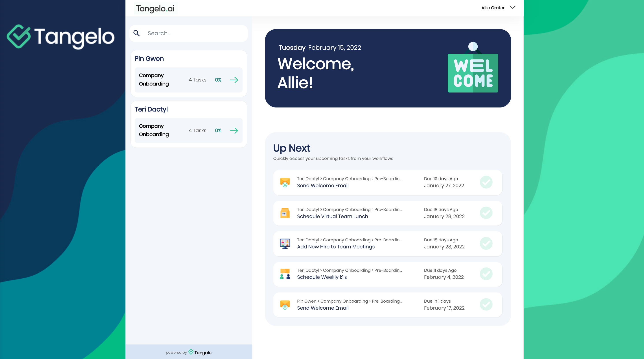Mark Pin Gwen's Send Welcome Email complete
The image size is (644, 359).
pos(486,304)
